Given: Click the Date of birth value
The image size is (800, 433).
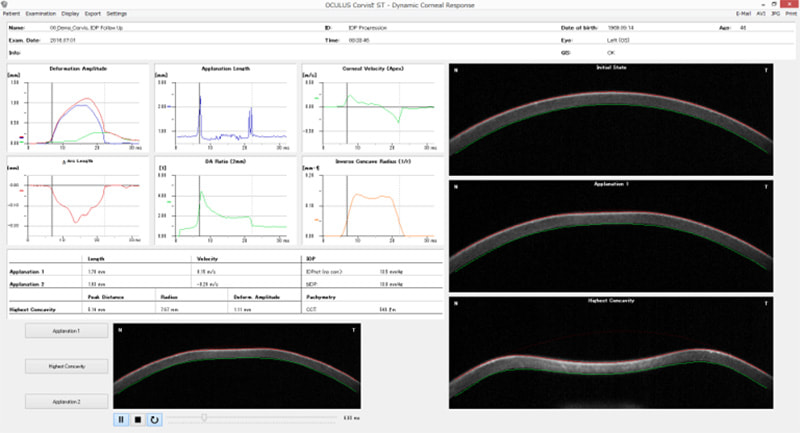Looking at the screenshot, I should (x=620, y=28).
